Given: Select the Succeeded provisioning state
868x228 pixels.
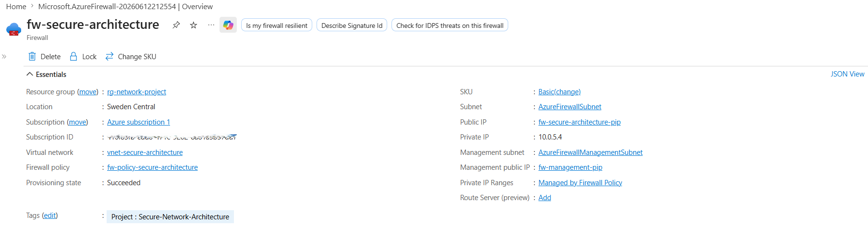Looking at the screenshot, I should [x=123, y=183].
